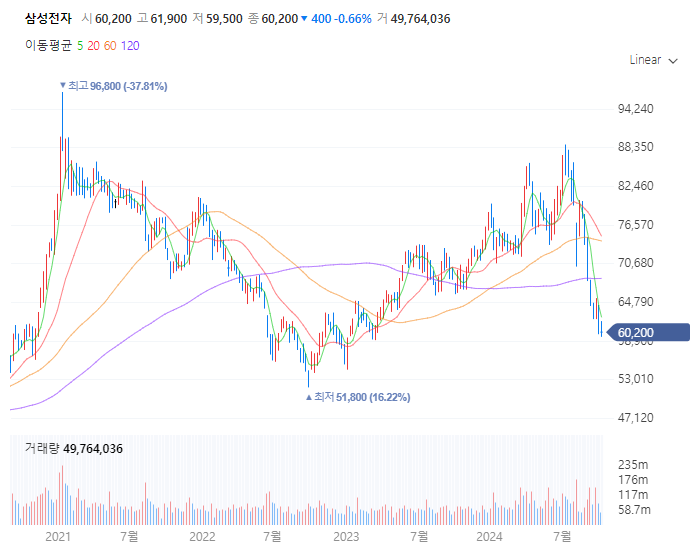Click the 94,240 price axis label
The width and height of the screenshot is (698, 553).
tap(637, 109)
